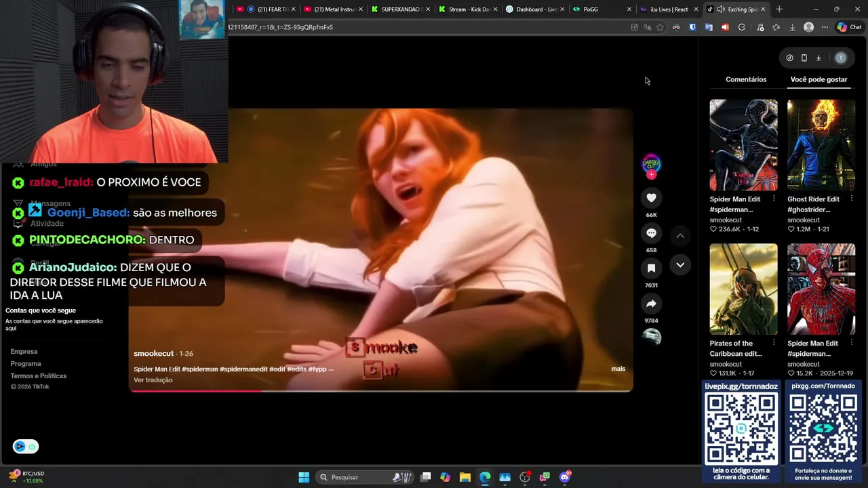Open the Pirates of the Caribbean thumbnail
The height and width of the screenshot is (488, 868).
coord(743,289)
